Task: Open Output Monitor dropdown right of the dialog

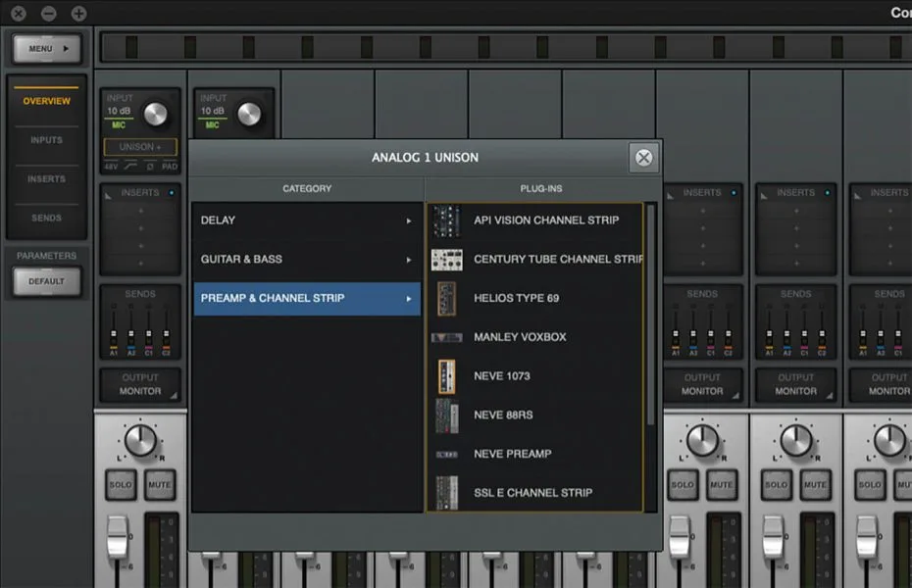Action: click(702, 384)
